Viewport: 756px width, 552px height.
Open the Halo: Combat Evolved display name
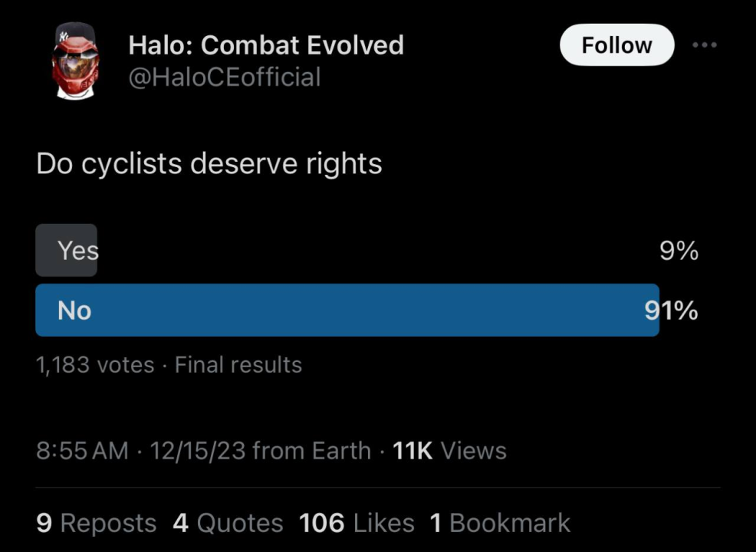click(x=265, y=45)
